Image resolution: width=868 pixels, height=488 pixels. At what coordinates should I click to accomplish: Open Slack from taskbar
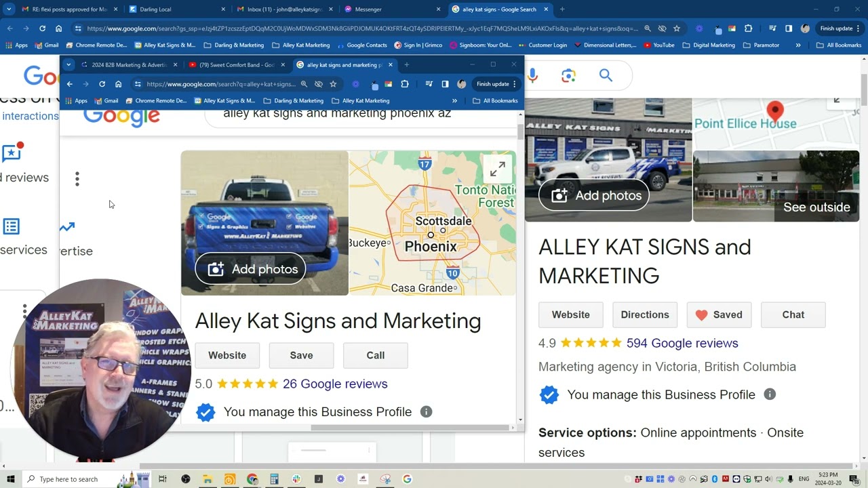tap(296, 479)
